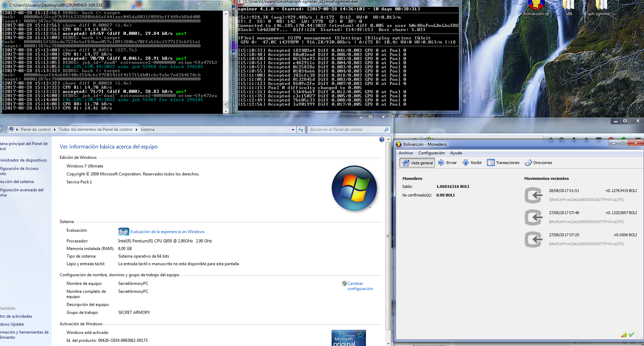
Task: Open the Transacciones list toolbar item
Action: [x=503, y=163]
